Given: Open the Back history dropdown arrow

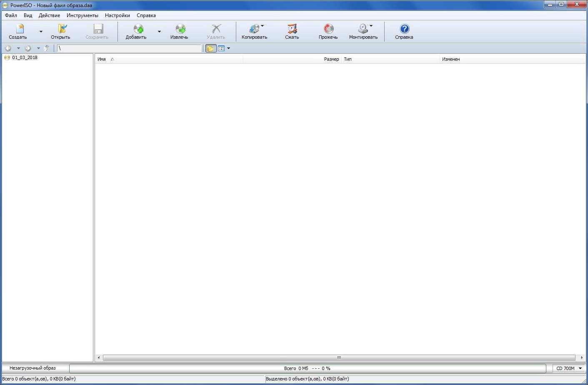Looking at the screenshot, I should 18,48.
